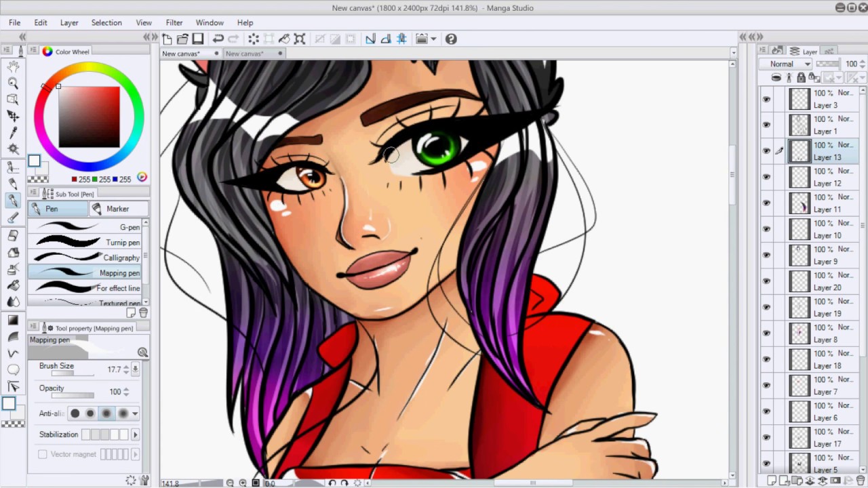Select the Hand move tool
Screen dimensions: 868x488
click(x=13, y=66)
